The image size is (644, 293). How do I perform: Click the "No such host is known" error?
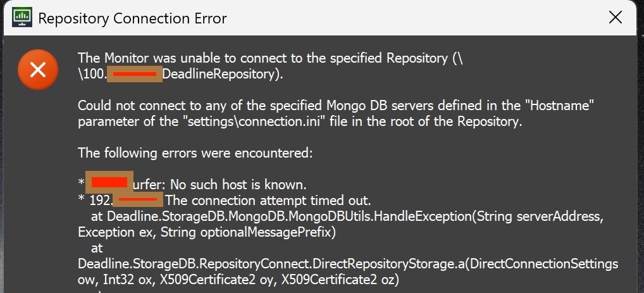[x=234, y=185]
